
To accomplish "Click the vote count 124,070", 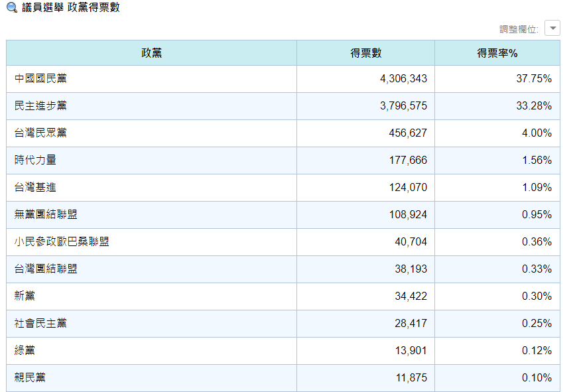I will pyautogui.click(x=408, y=188).
